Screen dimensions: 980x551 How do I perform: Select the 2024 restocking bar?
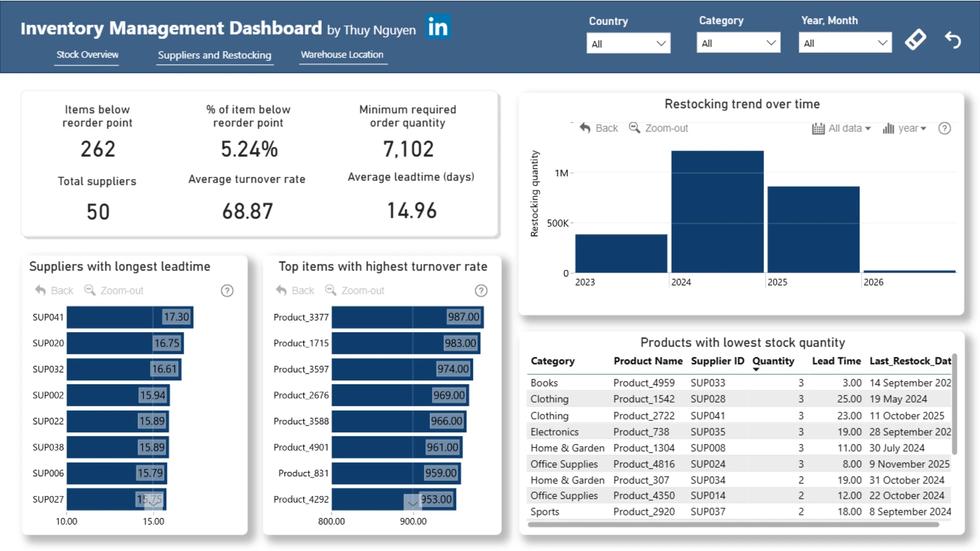(x=717, y=212)
